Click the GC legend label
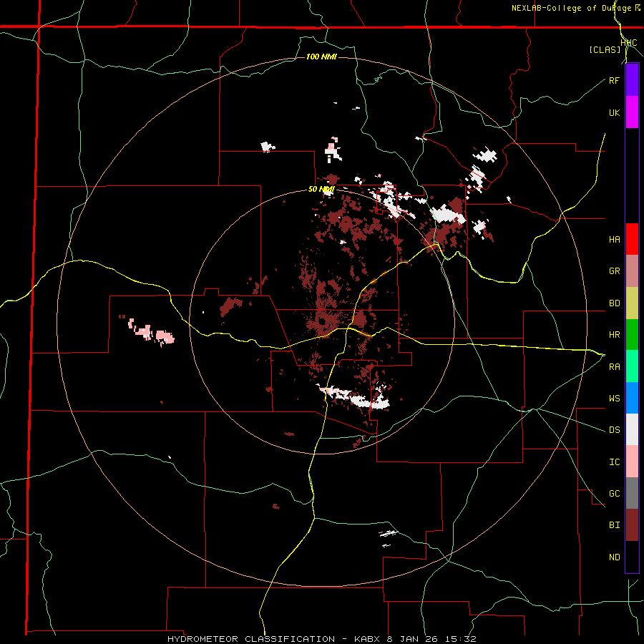This screenshot has height=644, width=644. (x=614, y=494)
